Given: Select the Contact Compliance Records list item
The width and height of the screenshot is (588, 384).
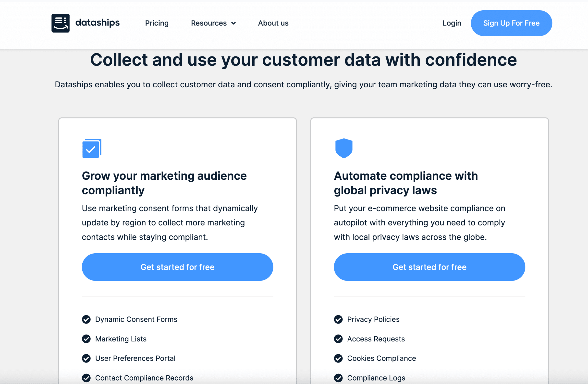Looking at the screenshot, I should tap(144, 378).
